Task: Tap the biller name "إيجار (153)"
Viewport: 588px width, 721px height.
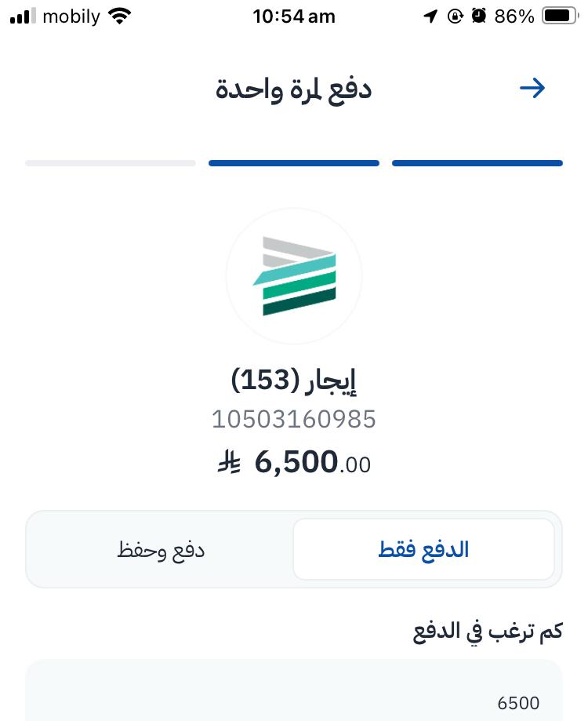Action: pos(294,381)
